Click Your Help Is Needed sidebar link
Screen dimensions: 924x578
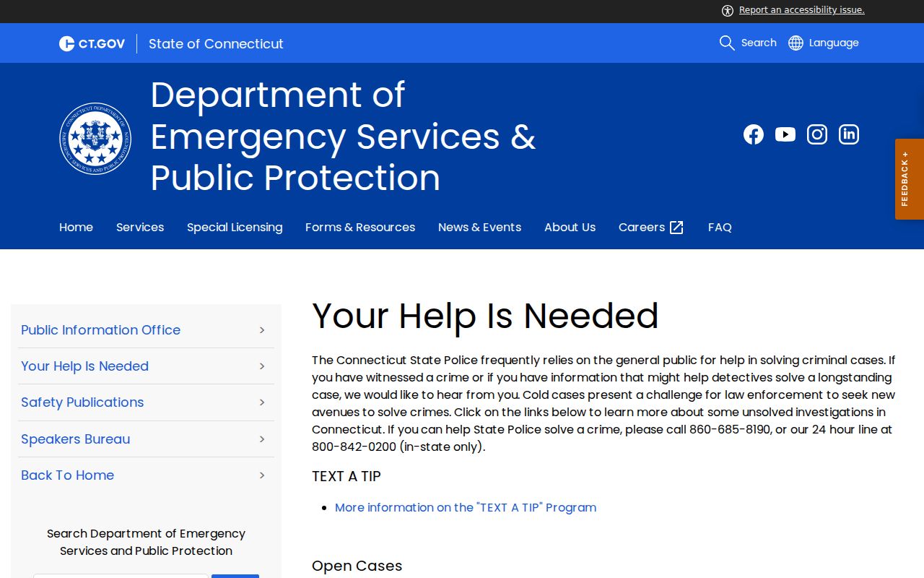[x=84, y=366]
